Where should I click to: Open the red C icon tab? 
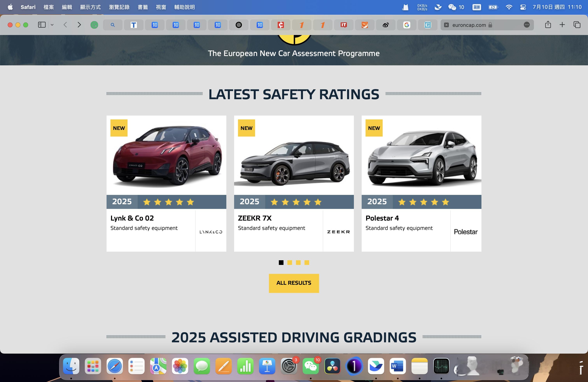point(281,25)
